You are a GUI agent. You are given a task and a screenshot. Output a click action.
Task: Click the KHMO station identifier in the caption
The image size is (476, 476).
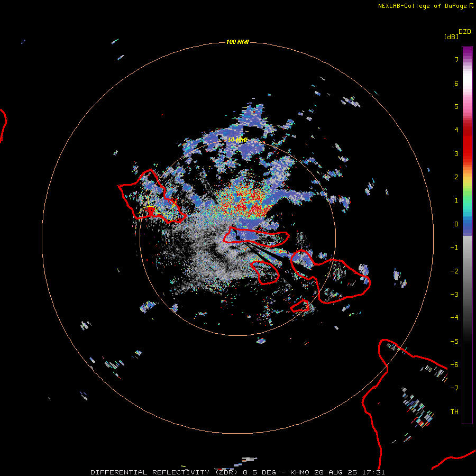pyautogui.click(x=300, y=472)
